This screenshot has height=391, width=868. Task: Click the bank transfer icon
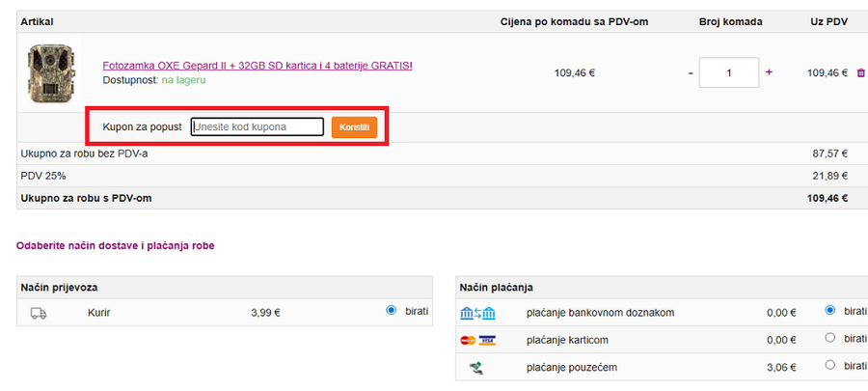pos(478,313)
